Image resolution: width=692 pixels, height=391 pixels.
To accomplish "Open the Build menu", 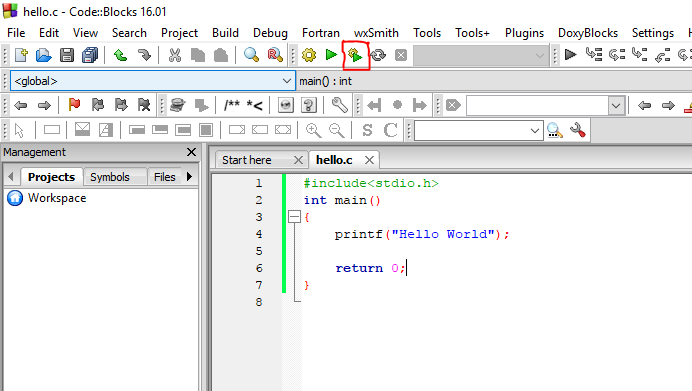I will pos(226,33).
